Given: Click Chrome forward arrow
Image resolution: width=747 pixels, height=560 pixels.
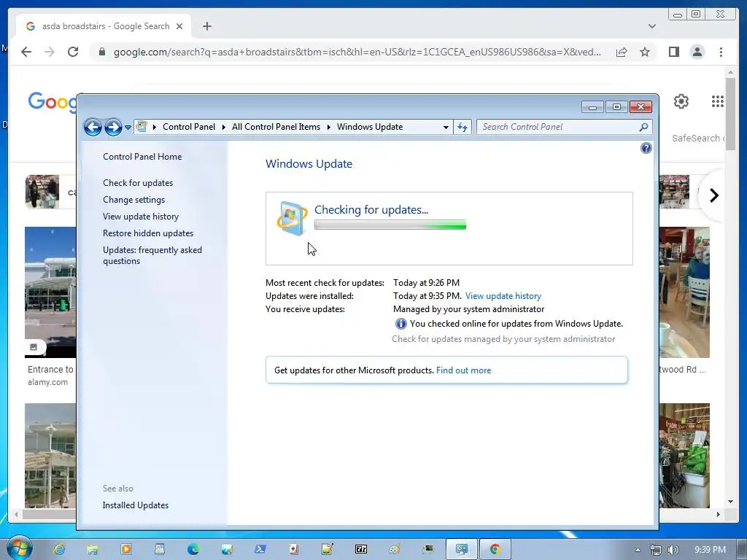Looking at the screenshot, I should point(50,52).
